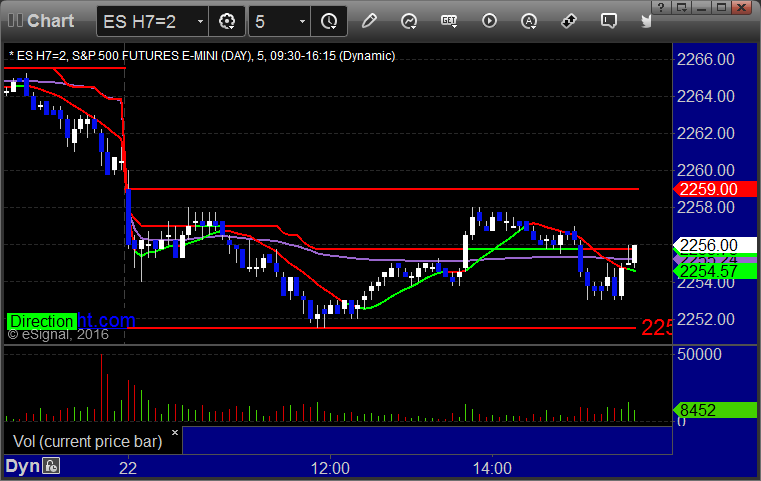Viewport: 761px width, 481px height.
Task: Open the alerts circle-A icon
Action: click(529, 21)
